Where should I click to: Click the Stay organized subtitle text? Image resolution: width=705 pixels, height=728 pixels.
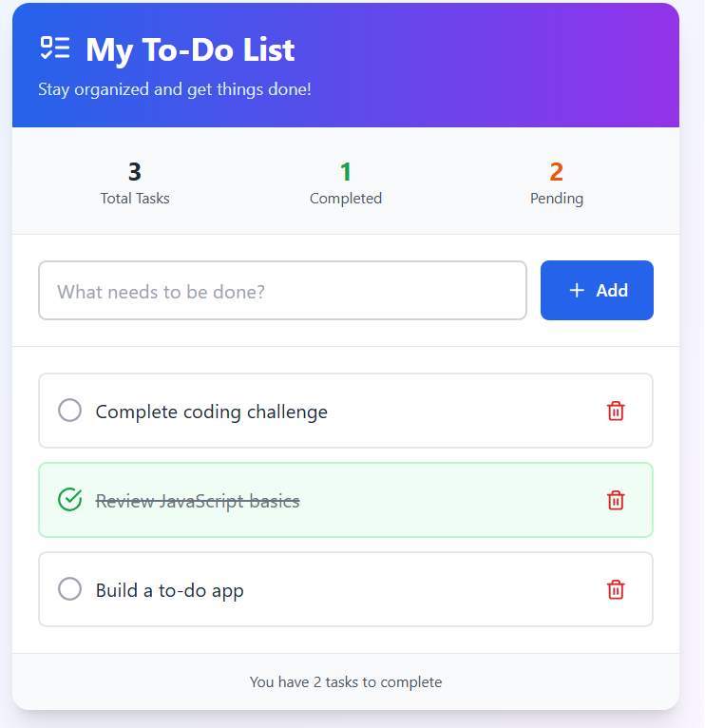coord(175,90)
